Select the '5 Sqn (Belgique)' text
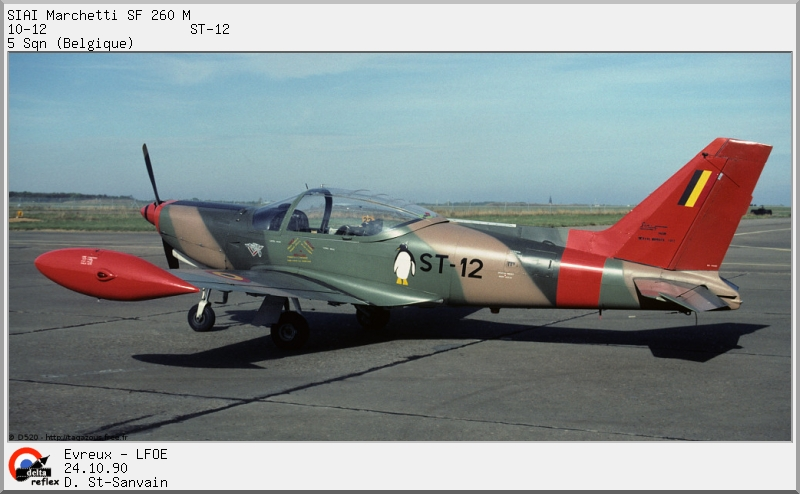The width and height of the screenshot is (800, 494). pos(70,43)
